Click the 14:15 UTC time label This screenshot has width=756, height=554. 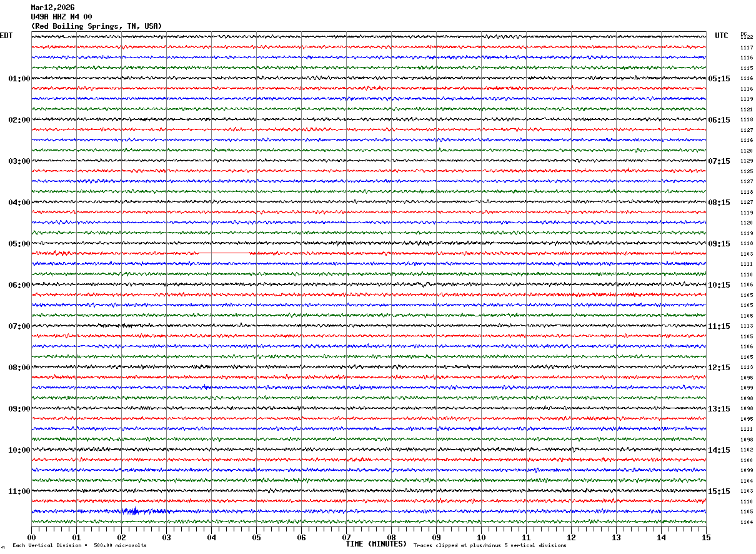[x=719, y=450]
